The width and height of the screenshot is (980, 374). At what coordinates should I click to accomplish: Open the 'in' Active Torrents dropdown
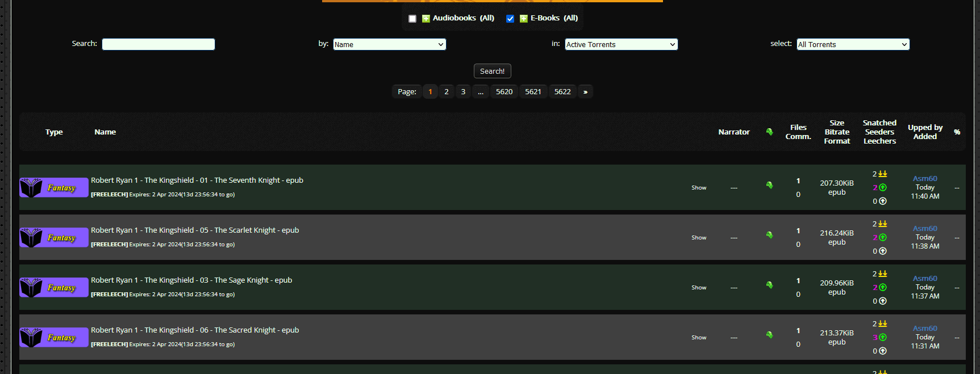click(621, 44)
